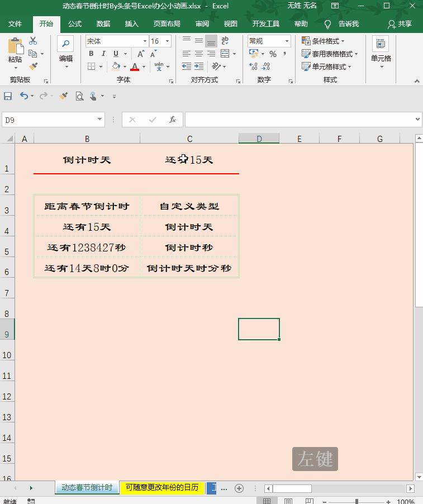Click the insert function fx icon
The height and width of the screenshot is (504, 423).
(172, 120)
